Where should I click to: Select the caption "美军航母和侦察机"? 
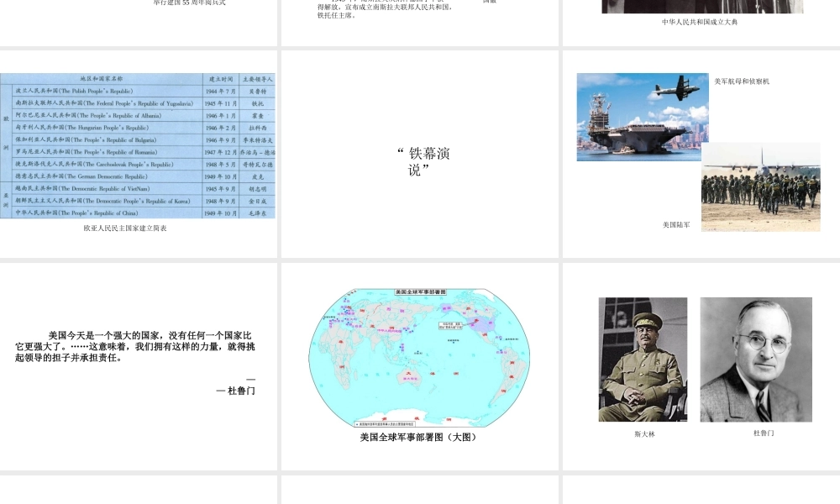pos(742,81)
